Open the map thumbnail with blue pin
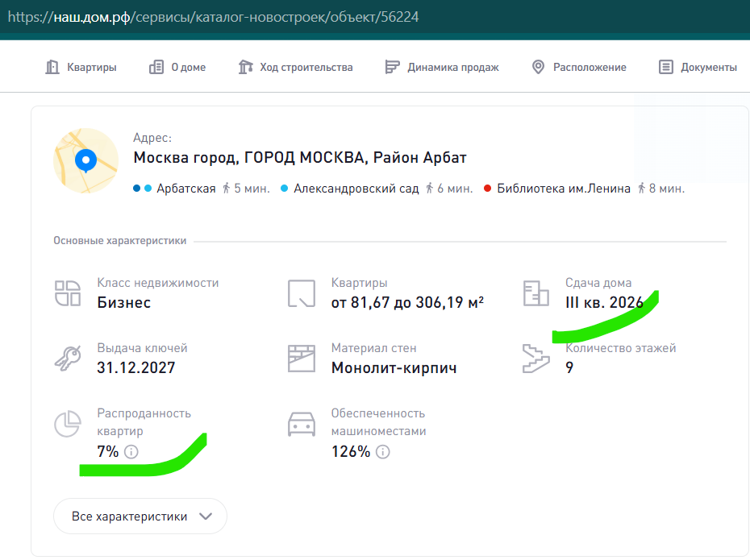This screenshot has height=560, width=750. tap(86, 160)
